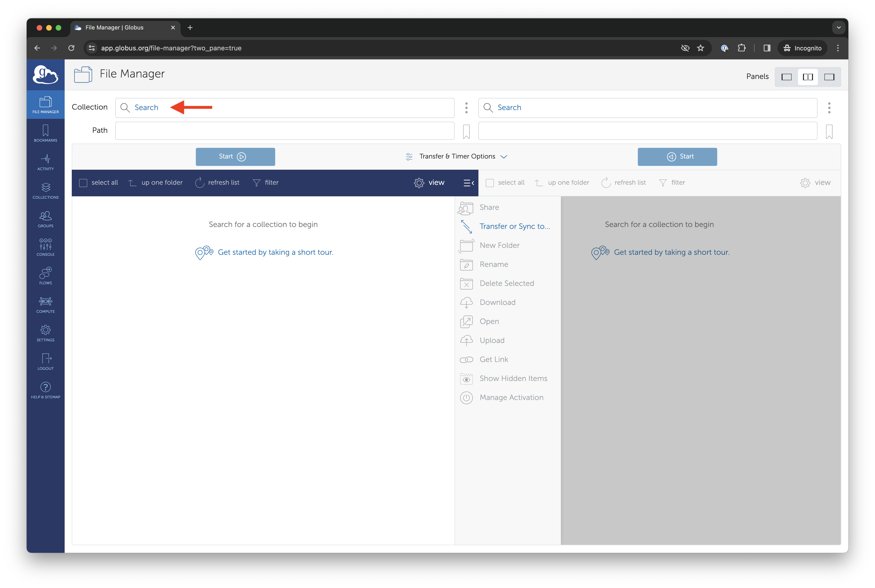Click the right Start transfer button
Viewport: 875px width, 588px height.
pos(677,157)
